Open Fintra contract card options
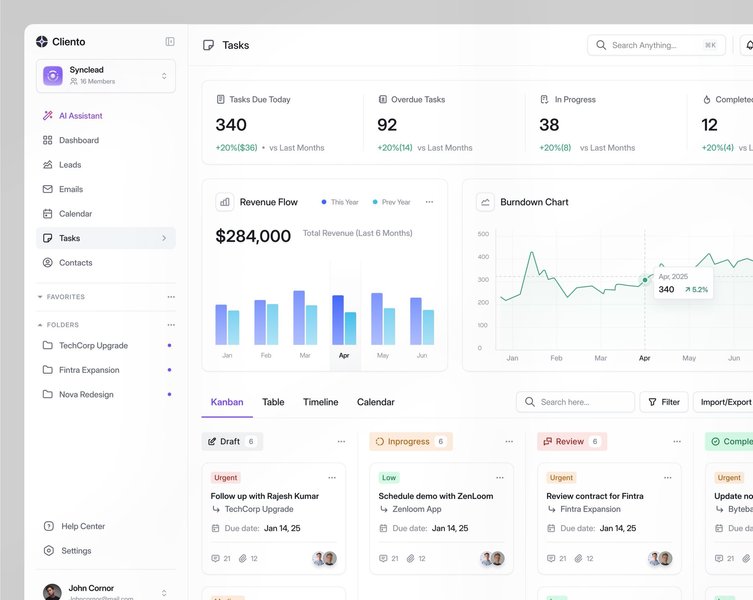Screen dimensions: 753x600 668,478
